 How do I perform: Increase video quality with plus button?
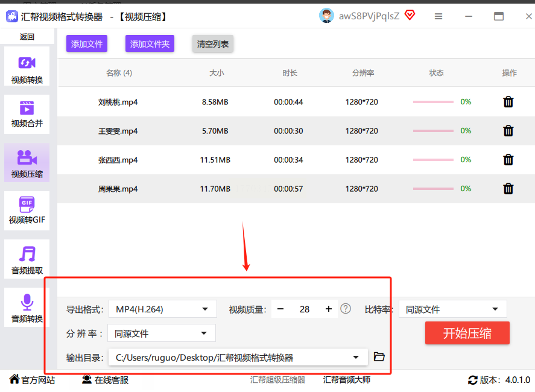(x=329, y=309)
